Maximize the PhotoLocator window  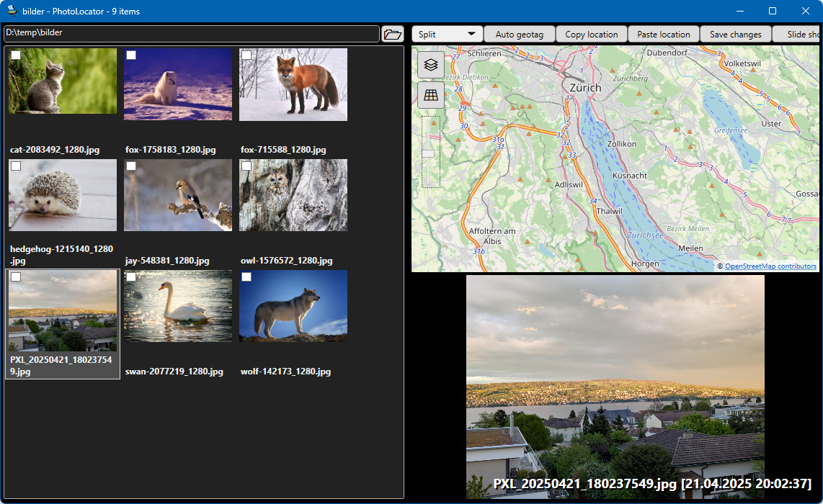[x=773, y=11]
